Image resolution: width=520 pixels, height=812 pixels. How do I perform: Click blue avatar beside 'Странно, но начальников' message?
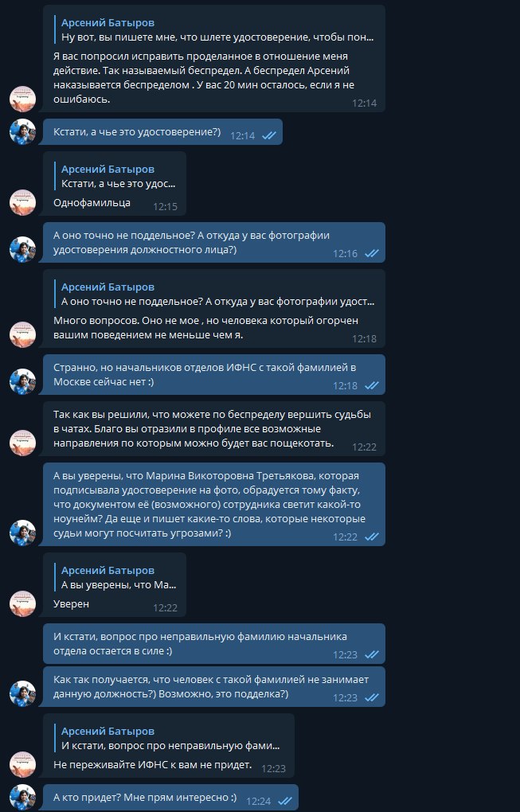pyautogui.click(x=23, y=381)
